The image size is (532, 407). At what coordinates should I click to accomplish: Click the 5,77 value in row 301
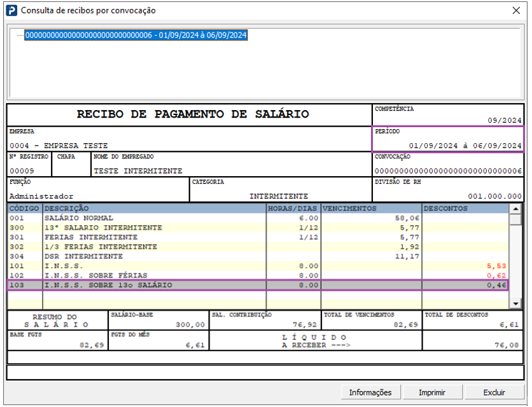(410, 237)
